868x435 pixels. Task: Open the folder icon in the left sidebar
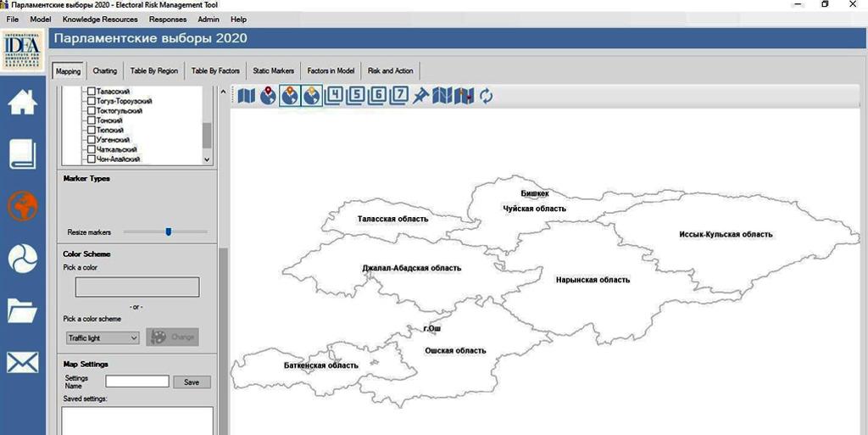23,310
